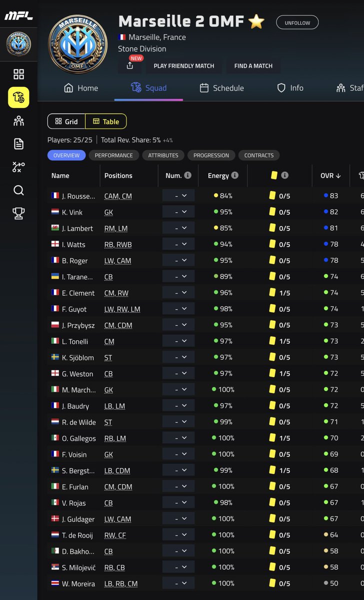Click the Ukraine flag in I. Tarane... row
The width and height of the screenshot is (364, 600).
coord(55,276)
